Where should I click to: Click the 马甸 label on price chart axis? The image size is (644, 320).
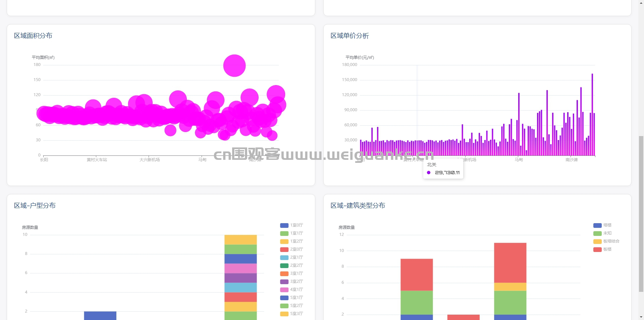(x=519, y=160)
